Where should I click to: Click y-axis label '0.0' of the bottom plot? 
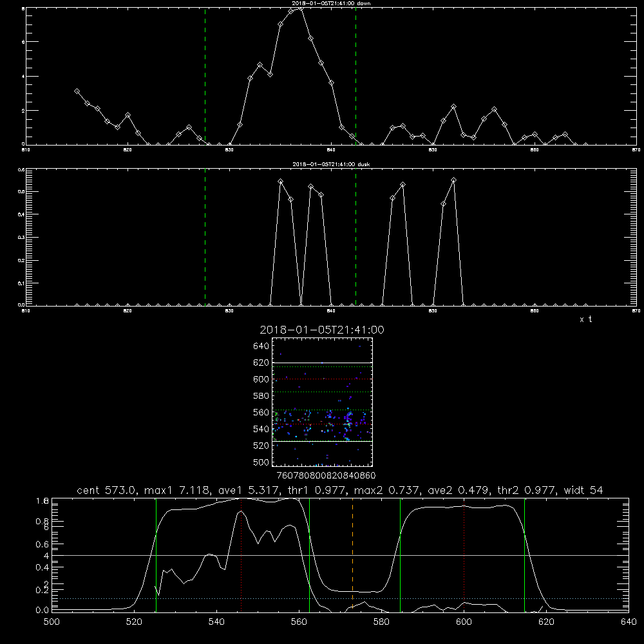[43, 611]
